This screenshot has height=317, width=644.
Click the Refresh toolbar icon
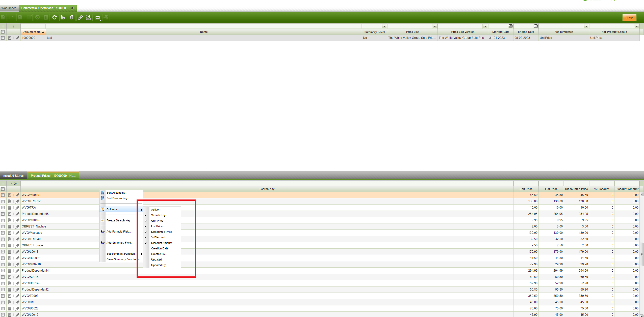55,17
